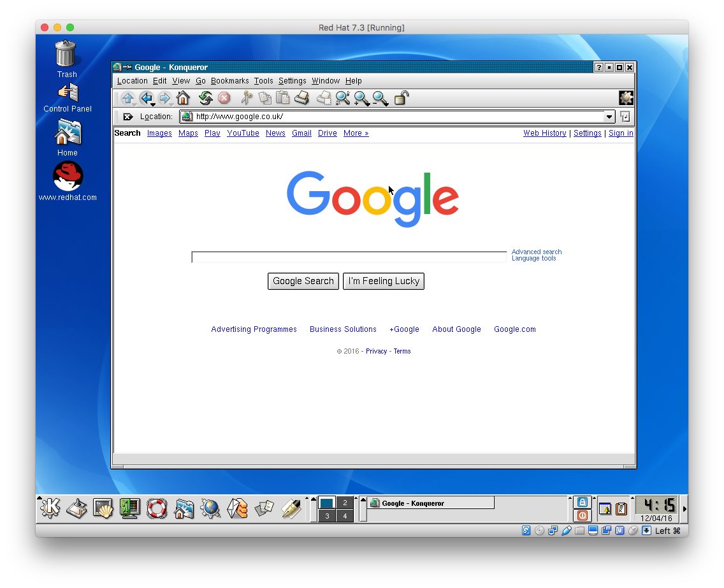Click the printer tray panel icon
The width and height of the screenshot is (724, 588).
[x=76, y=508]
